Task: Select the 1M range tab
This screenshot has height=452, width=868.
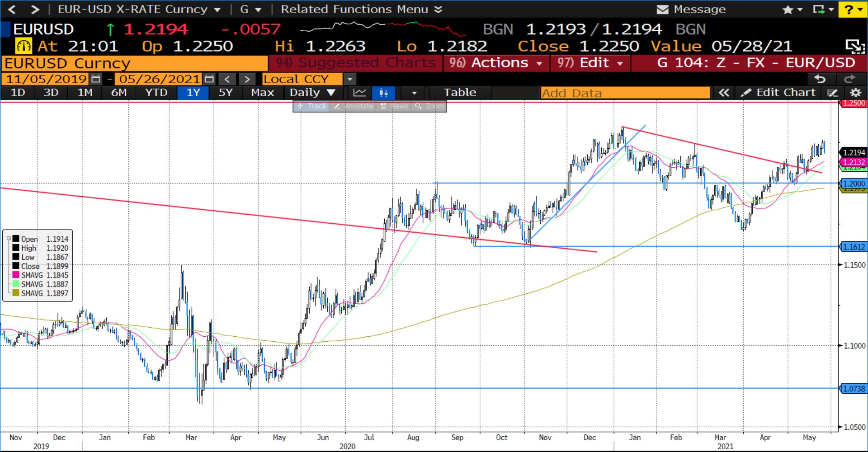Action: 85,93
